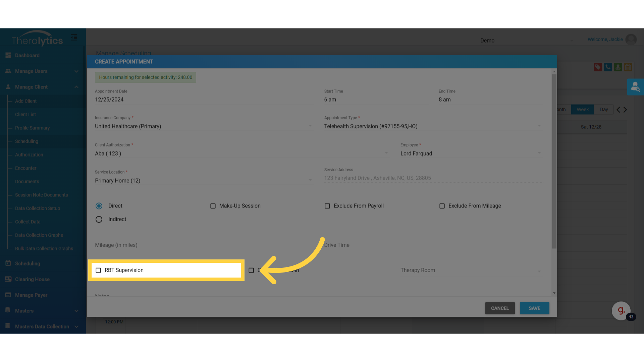Viewport: 644px width, 362px height.
Task: Switch to the Day view tab
Action: coord(604,110)
